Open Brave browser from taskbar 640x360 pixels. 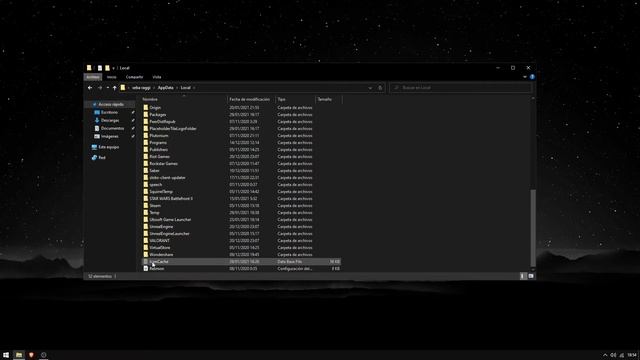31,355
